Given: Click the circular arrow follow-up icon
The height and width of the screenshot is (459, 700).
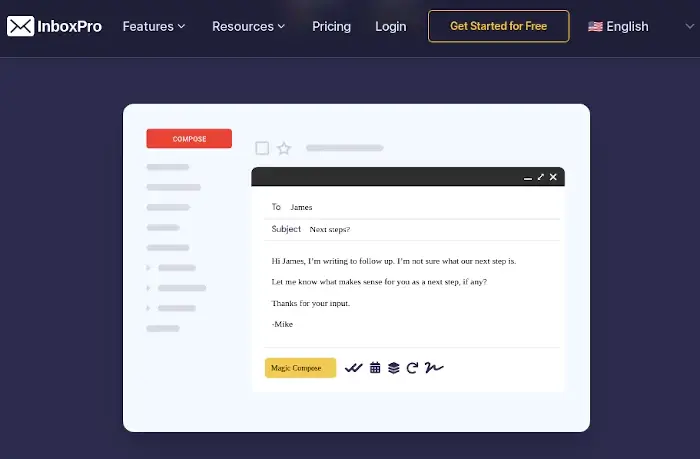Looking at the screenshot, I should (412, 367).
